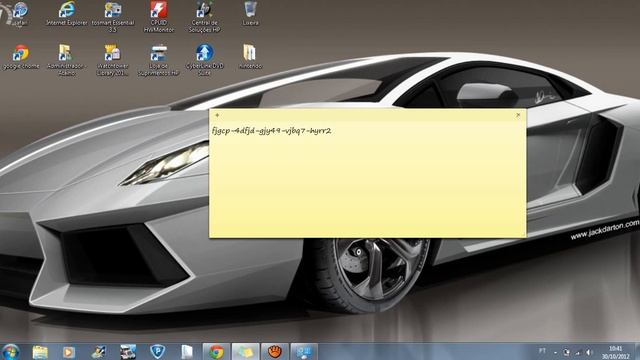Click the PT language indicator in tray
Viewport: 640px width, 360px height.
coord(542,351)
